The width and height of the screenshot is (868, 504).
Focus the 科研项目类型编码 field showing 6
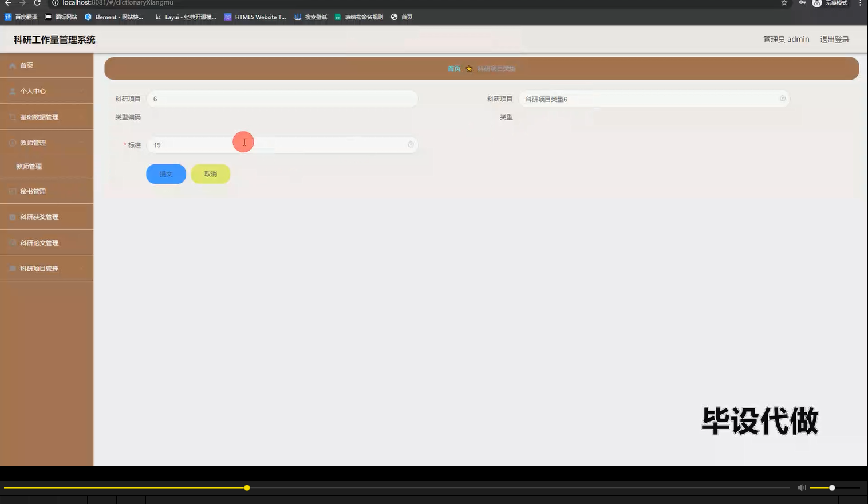[x=282, y=99]
